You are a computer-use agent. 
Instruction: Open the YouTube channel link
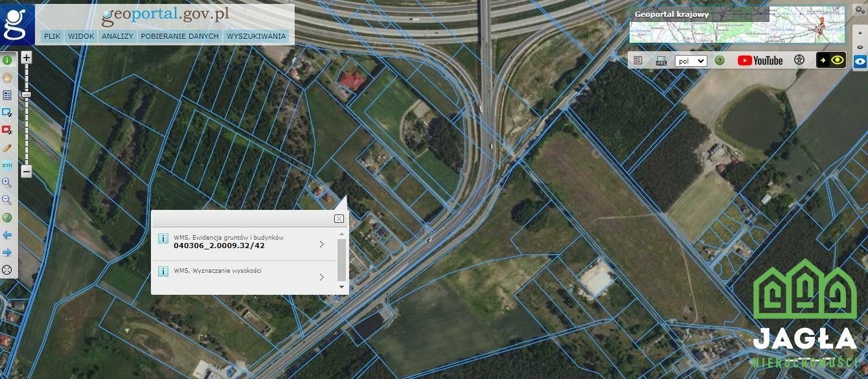760,60
